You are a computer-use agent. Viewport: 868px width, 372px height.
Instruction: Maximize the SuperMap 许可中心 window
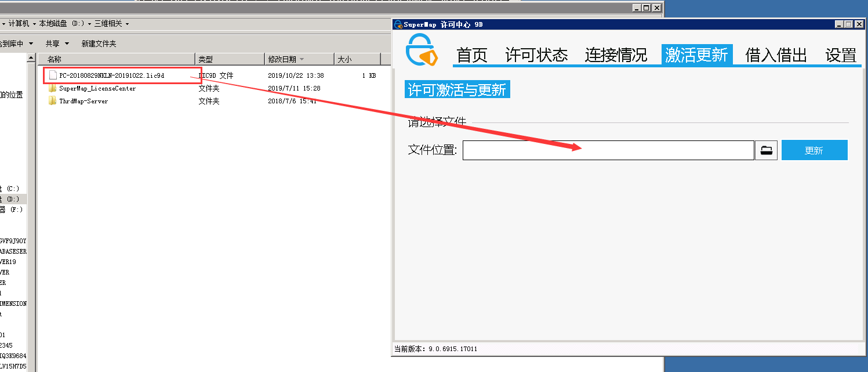[x=849, y=24]
